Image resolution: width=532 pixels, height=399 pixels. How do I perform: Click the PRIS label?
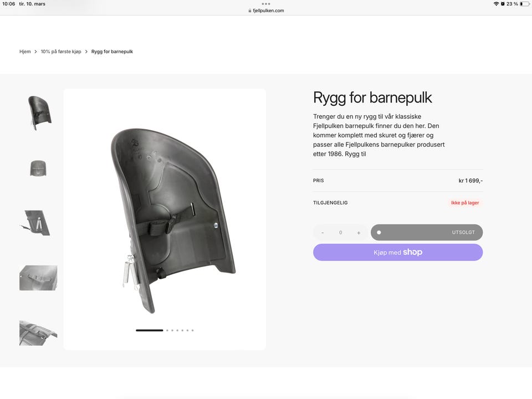(318, 181)
